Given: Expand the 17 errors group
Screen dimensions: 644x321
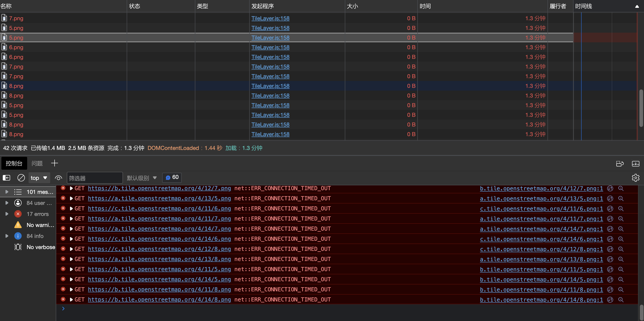Looking at the screenshot, I should 7,214.
